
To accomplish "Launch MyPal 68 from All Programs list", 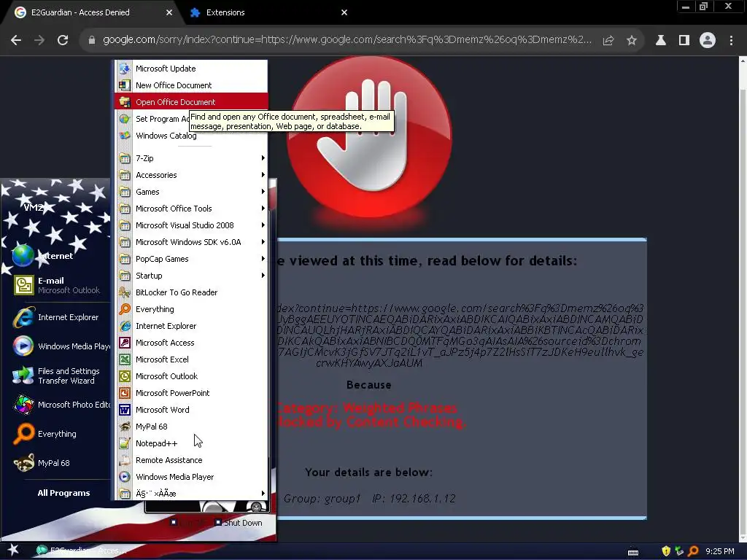I will (x=190, y=427).
